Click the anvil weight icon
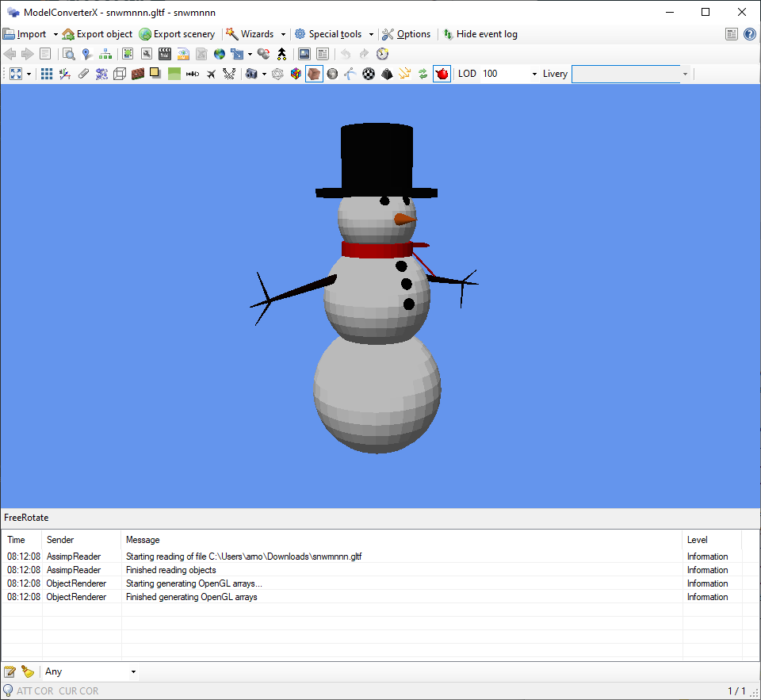Screen dimensions: 761x700 387,74
